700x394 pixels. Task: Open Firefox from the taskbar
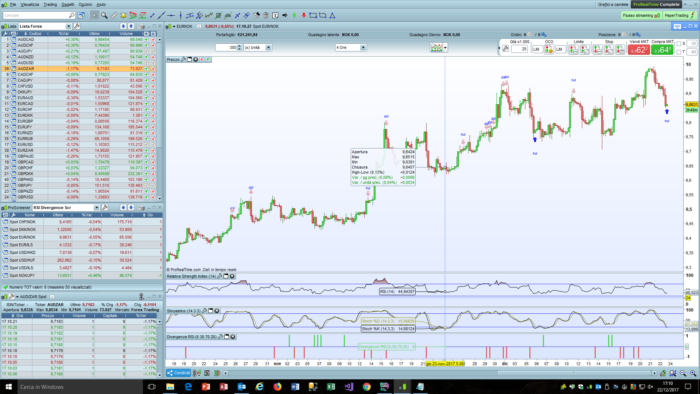click(277, 386)
